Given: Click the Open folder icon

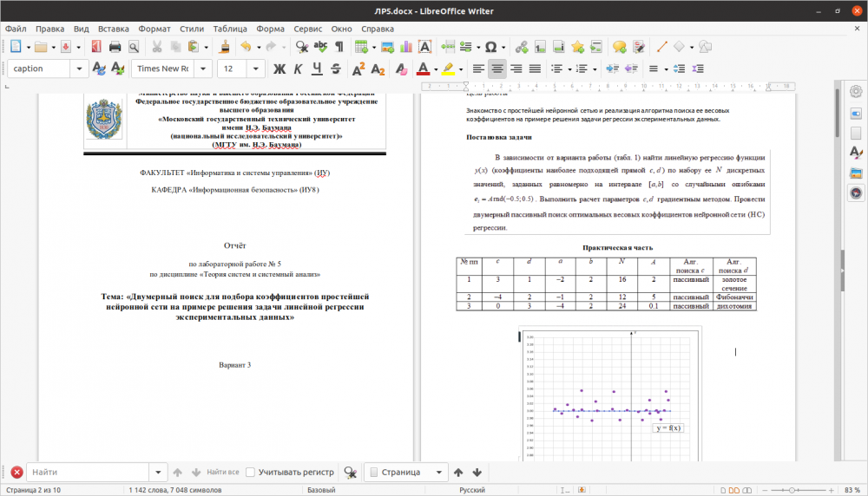Looking at the screenshot, I should pyautogui.click(x=41, y=47).
